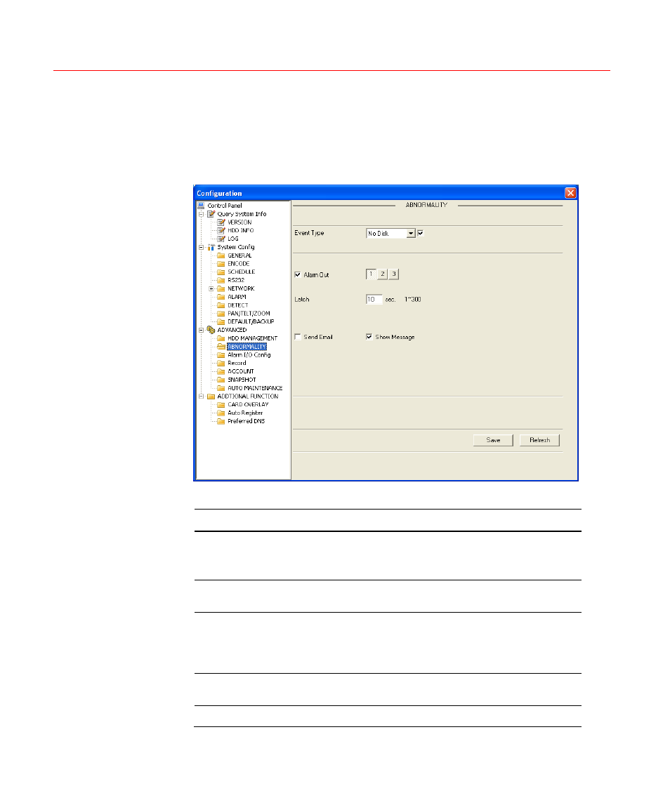
Task: Toggle alarm output channel 2
Action: 383,274
